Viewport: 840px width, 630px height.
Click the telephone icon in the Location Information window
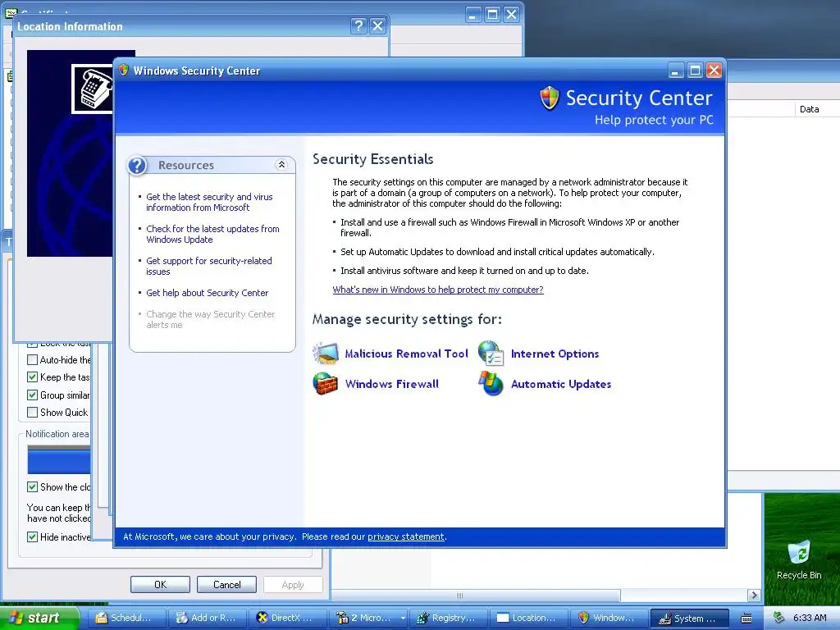(93, 89)
